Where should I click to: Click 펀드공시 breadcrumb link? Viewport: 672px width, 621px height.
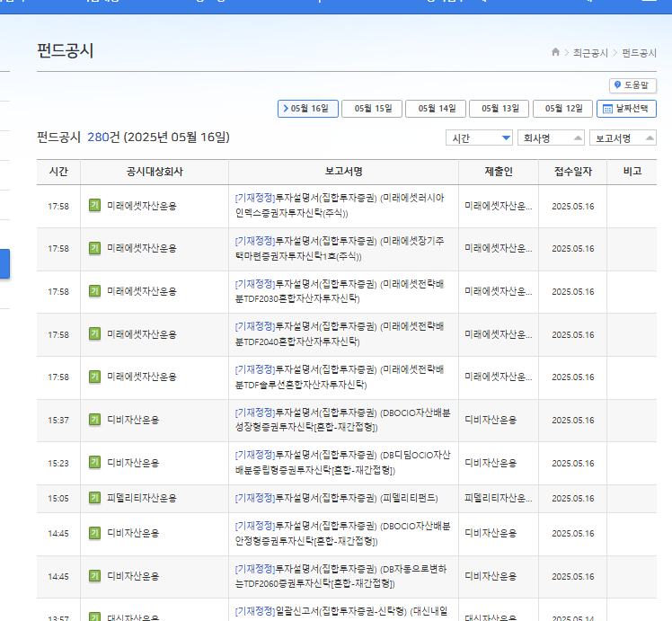pyautogui.click(x=639, y=53)
